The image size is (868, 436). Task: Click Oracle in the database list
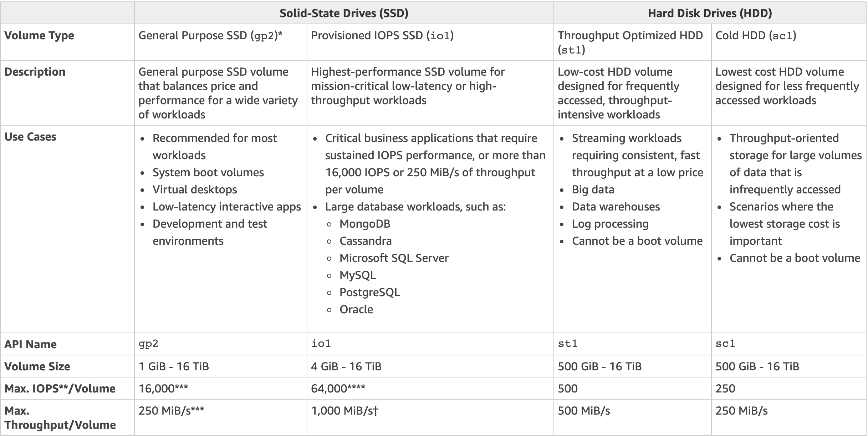(356, 309)
